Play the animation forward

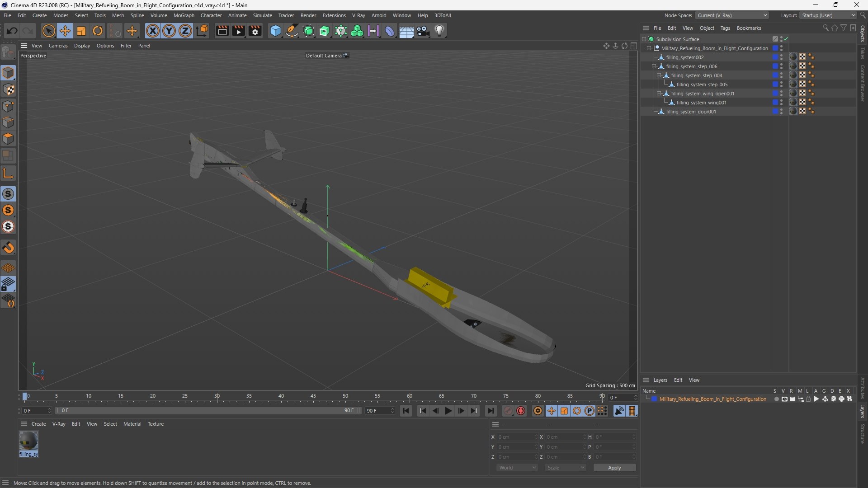(448, 411)
